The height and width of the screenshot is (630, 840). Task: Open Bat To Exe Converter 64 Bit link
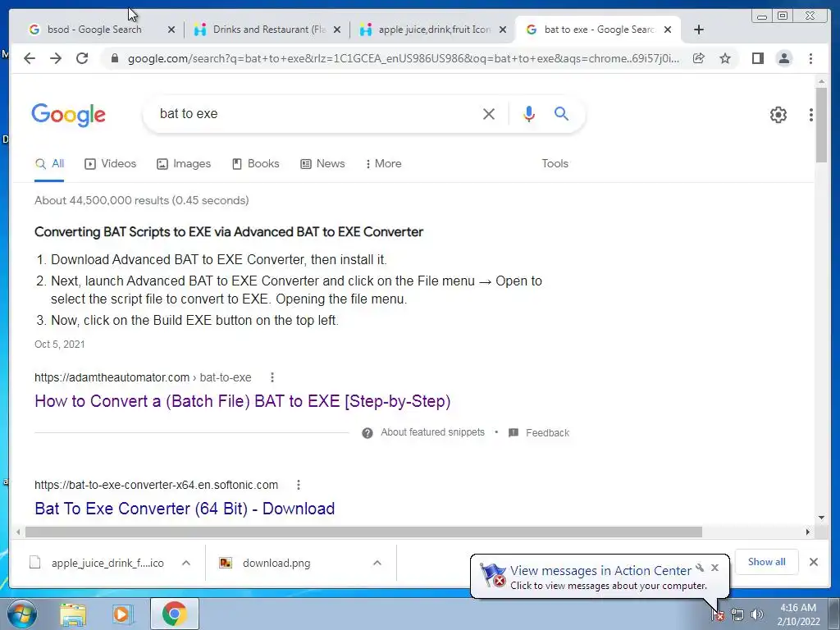[x=185, y=509]
